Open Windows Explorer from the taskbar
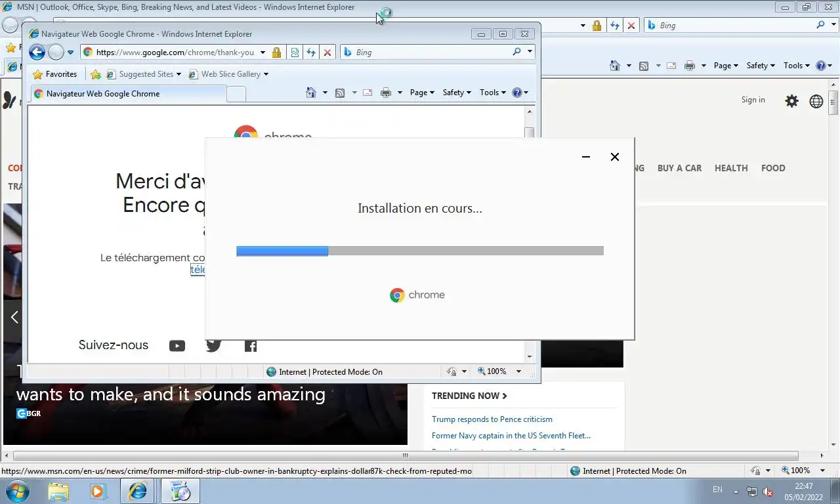 (x=58, y=491)
